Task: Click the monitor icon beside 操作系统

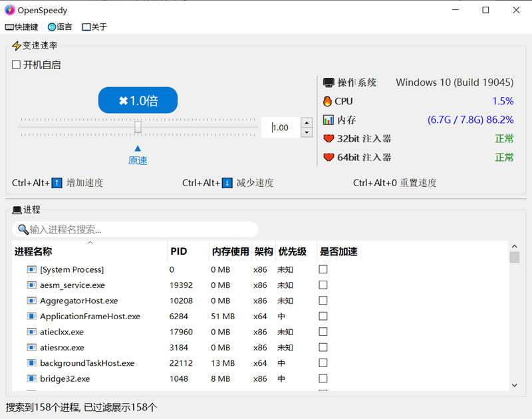Action: [x=328, y=82]
